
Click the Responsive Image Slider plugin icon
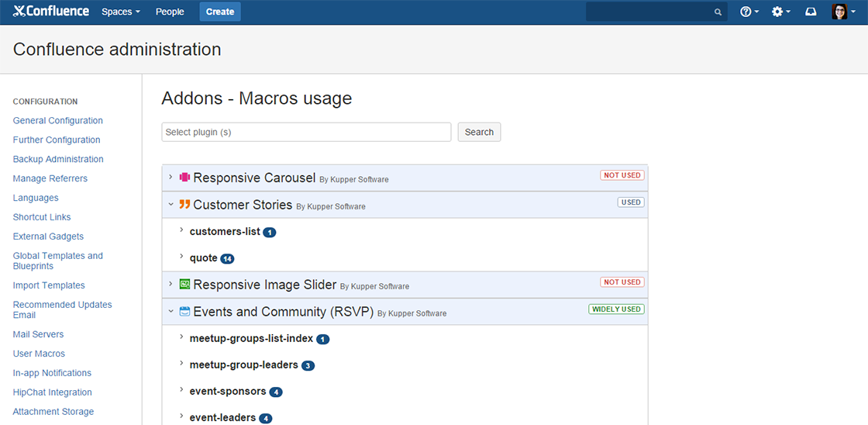pyautogui.click(x=184, y=285)
